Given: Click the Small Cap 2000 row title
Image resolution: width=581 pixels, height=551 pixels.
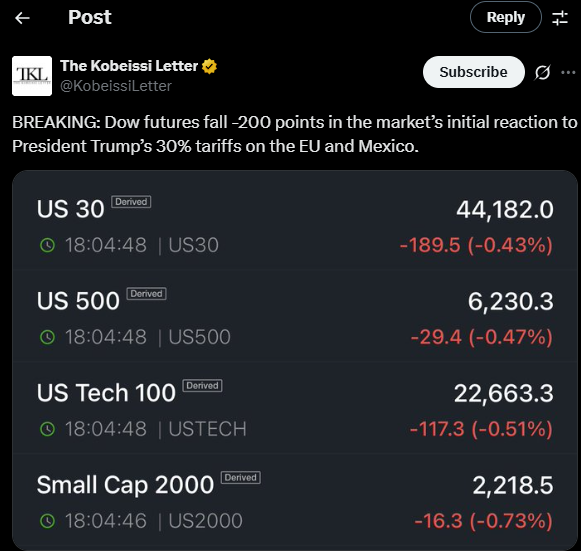Looking at the screenshot, I should pos(125,485).
